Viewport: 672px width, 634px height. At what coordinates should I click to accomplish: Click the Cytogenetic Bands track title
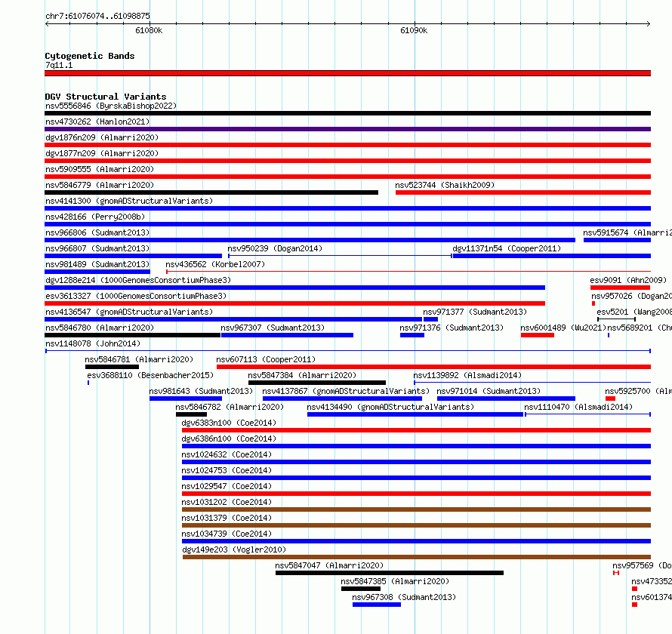[90, 56]
